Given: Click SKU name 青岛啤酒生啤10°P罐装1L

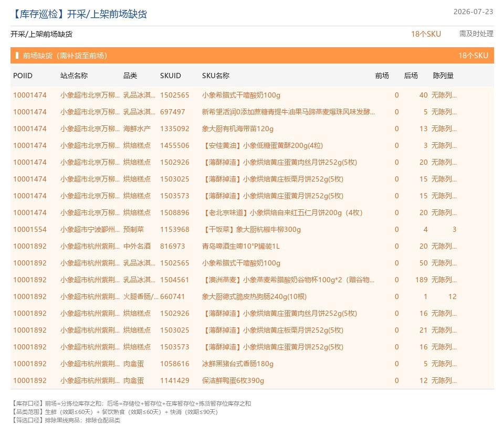Looking at the screenshot, I should [241, 247].
